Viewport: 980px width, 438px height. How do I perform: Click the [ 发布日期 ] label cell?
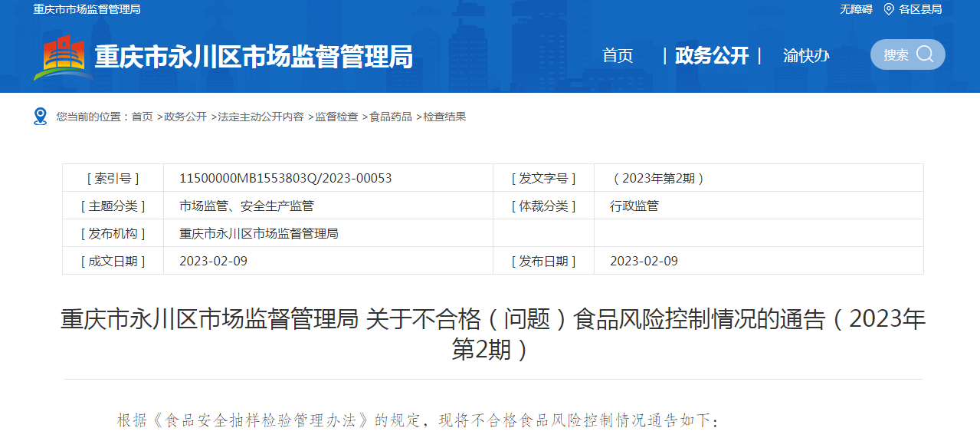pos(543,261)
